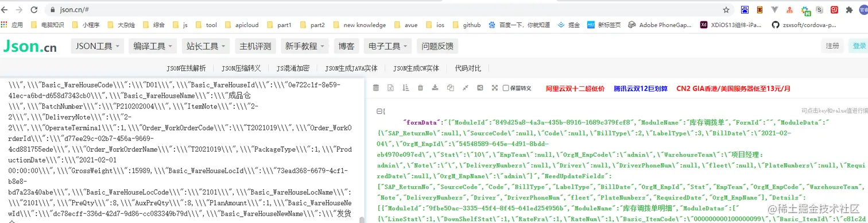
Task: Open the part1 bookmark folder
Action: [278, 25]
